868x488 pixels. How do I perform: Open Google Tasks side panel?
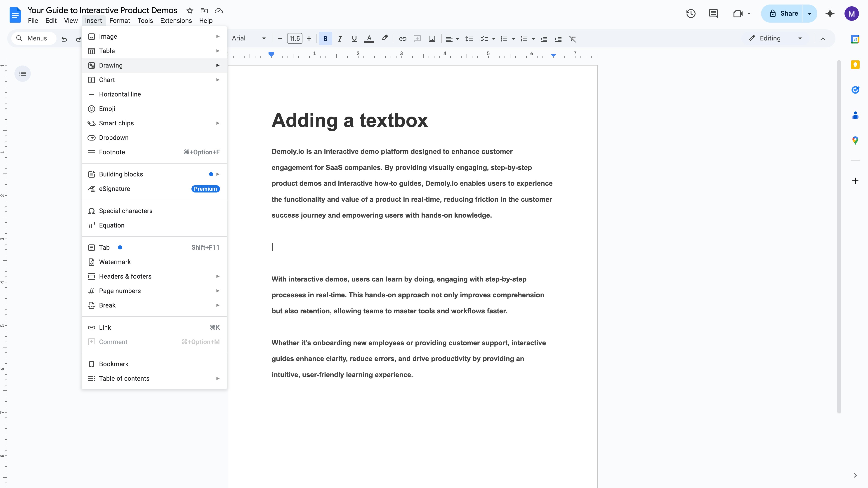click(x=855, y=90)
